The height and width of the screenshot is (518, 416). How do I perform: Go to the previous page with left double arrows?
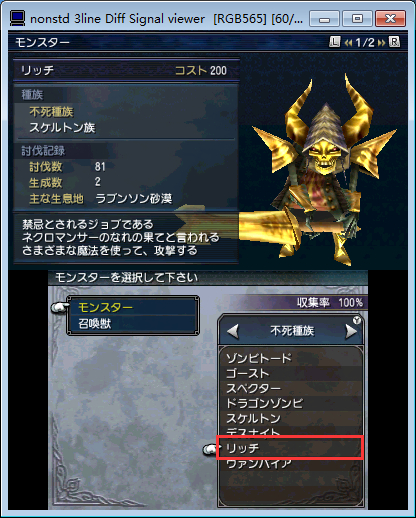(348, 43)
